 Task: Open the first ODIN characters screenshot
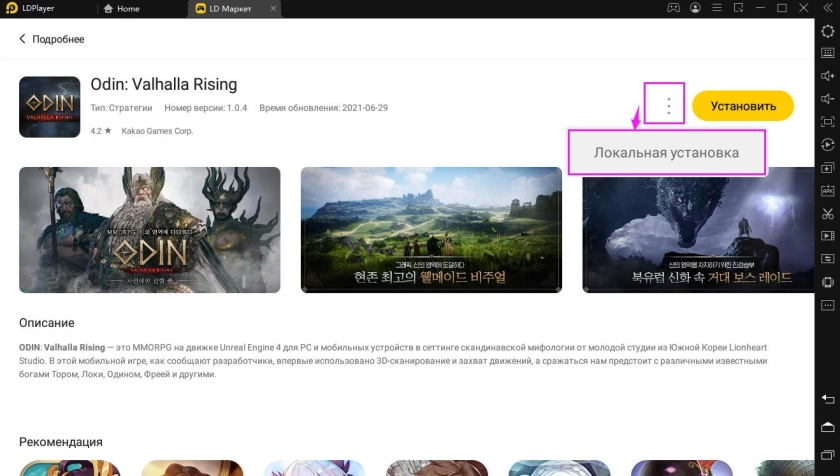pyautogui.click(x=149, y=230)
